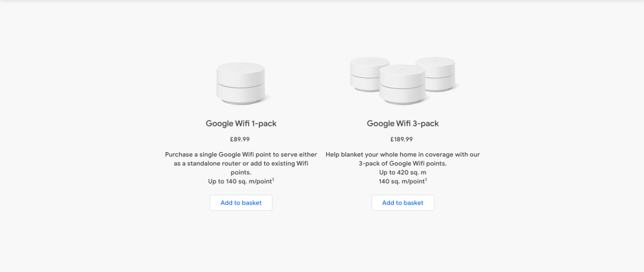Screen dimensions: 644x272
Task: Select the Google Wifi 1-pack title
Action: click(x=240, y=123)
